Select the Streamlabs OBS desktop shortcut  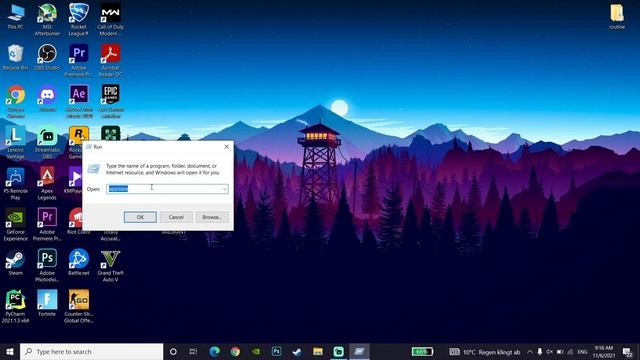[47, 142]
